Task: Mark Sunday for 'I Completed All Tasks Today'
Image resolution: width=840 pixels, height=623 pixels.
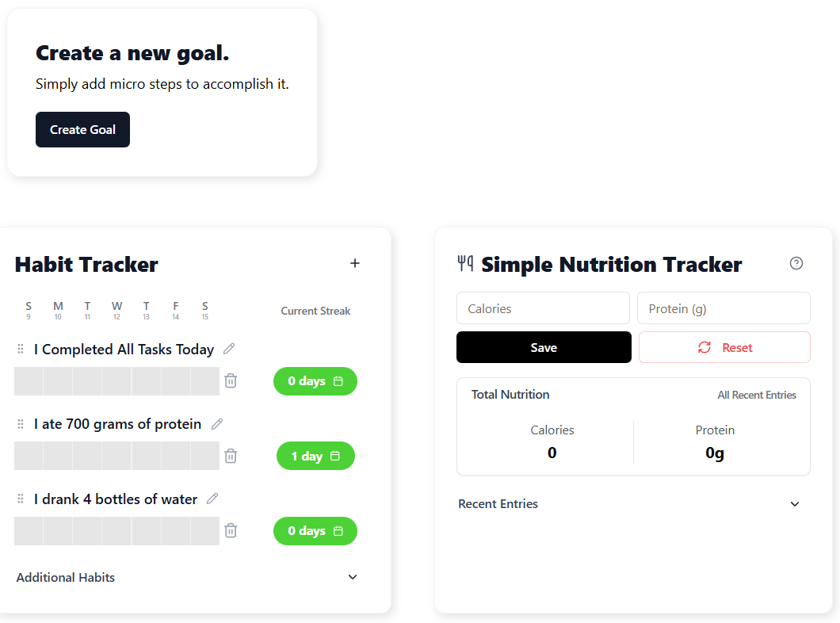Action: pyautogui.click(x=29, y=381)
